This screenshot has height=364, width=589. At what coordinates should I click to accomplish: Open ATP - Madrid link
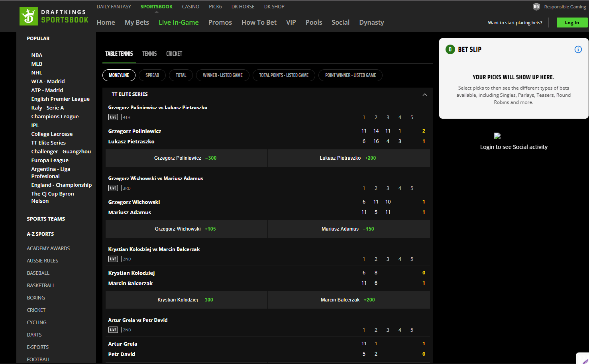coord(47,90)
